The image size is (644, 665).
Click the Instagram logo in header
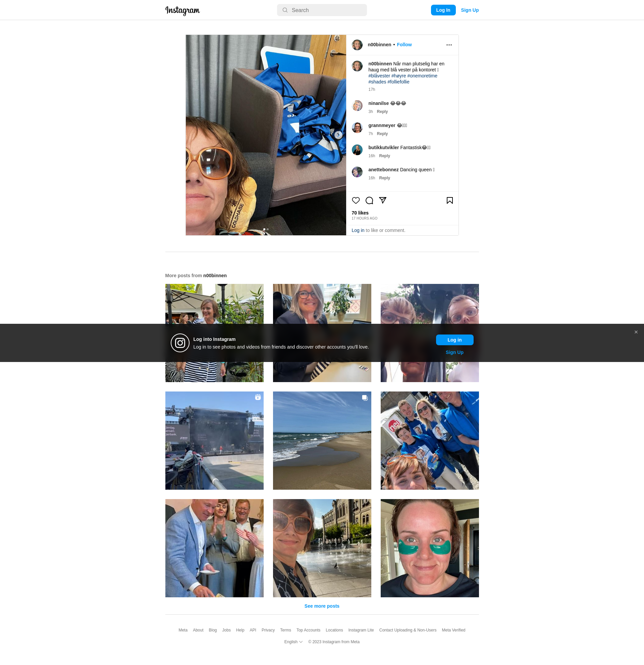click(x=182, y=10)
